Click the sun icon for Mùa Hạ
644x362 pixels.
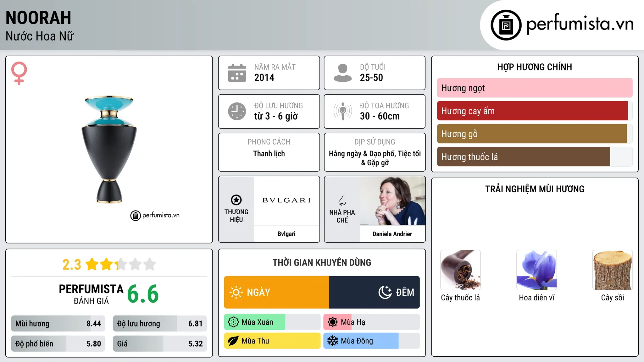click(x=333, y=322)
